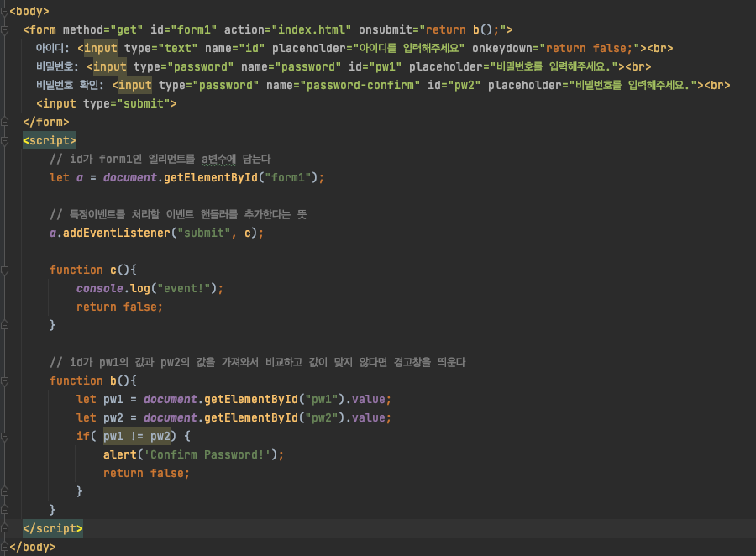
Task: Click the id="pw1" attribute
Action: coord(375,66)
